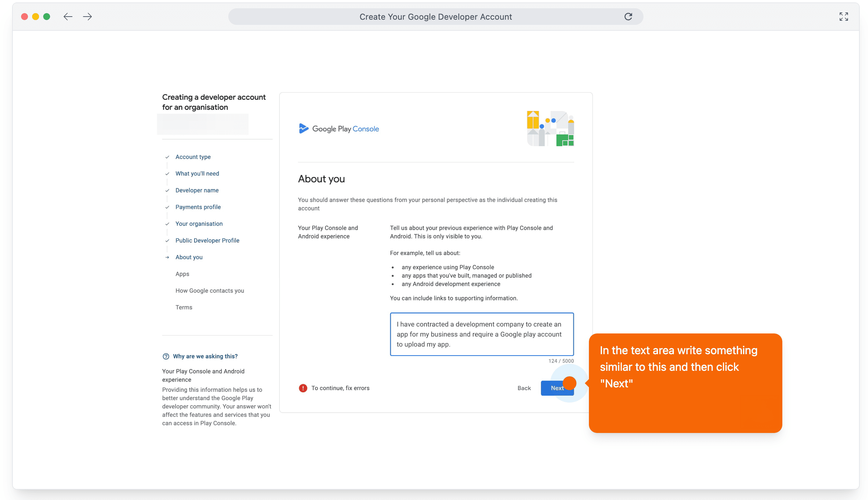The height and width of the screenshot is (500, 868).
Task: Jump to Your organisation step
Action: pyautogui.click(x=199, y=224)
